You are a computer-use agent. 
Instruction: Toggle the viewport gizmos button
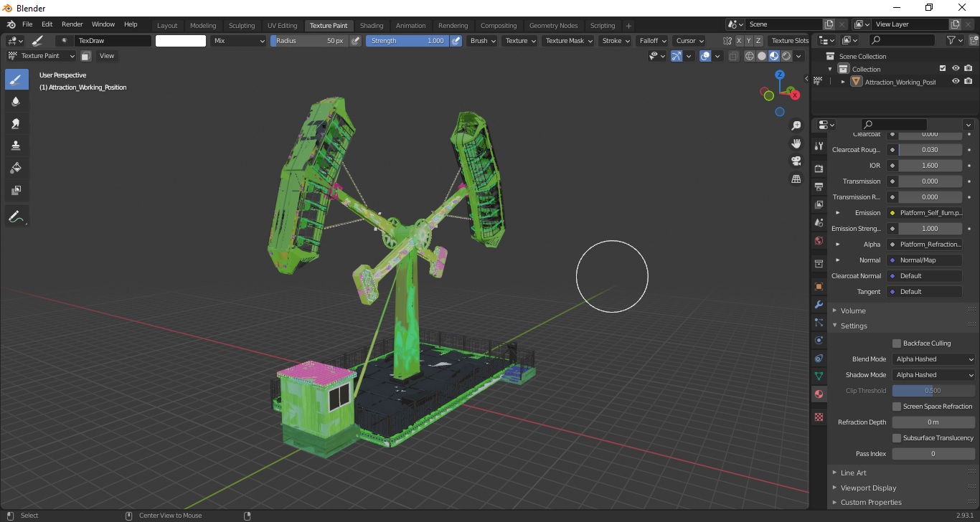pyautogui.click(x=677, y=56)
